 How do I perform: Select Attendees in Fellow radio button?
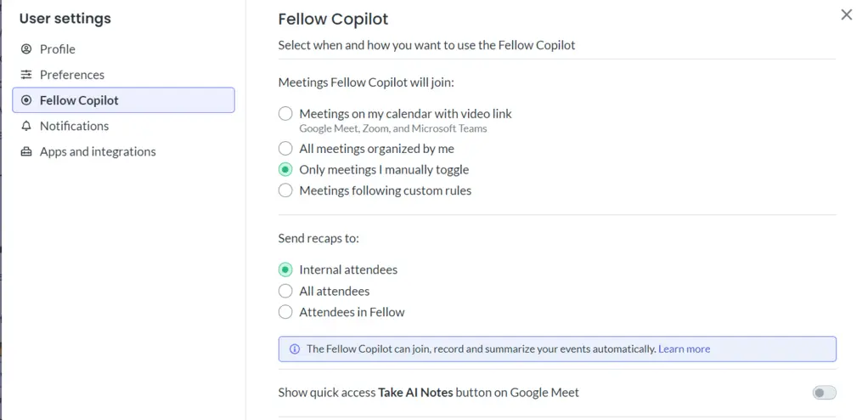pyautogui.click(x=285, y=312)
